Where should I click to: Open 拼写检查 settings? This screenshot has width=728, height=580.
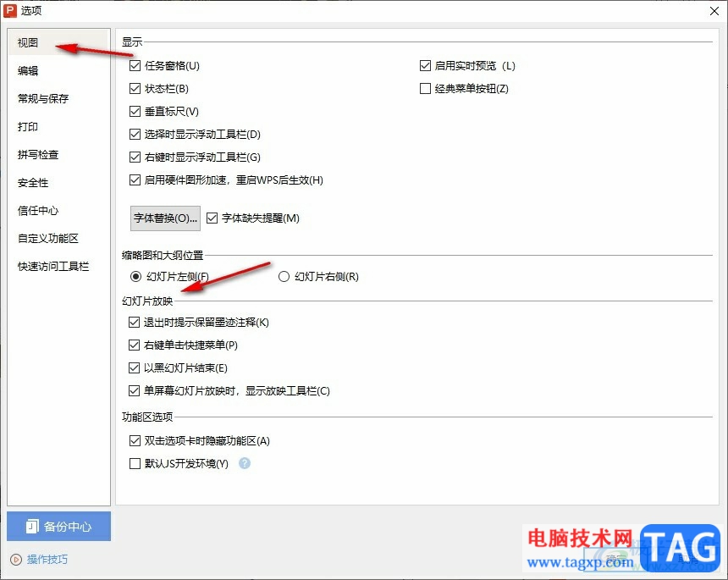point(58,155)
